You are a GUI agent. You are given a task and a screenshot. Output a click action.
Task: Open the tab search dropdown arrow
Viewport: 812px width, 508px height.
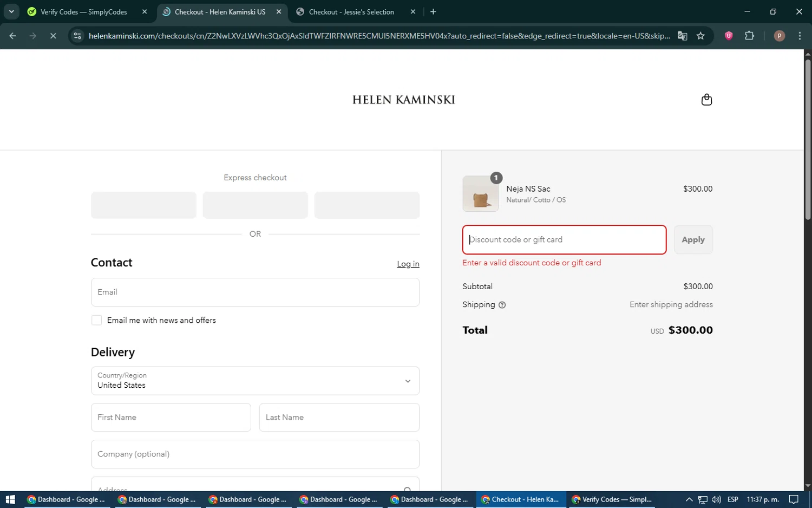[11, 11]
